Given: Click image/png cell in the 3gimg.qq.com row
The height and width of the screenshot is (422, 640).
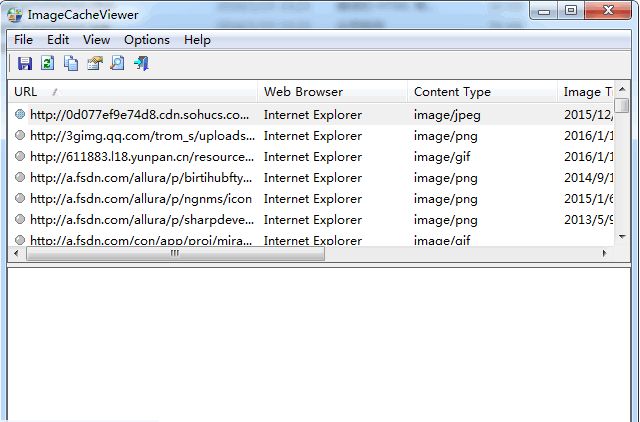Looking at the screenshot, I should [445, 135].
